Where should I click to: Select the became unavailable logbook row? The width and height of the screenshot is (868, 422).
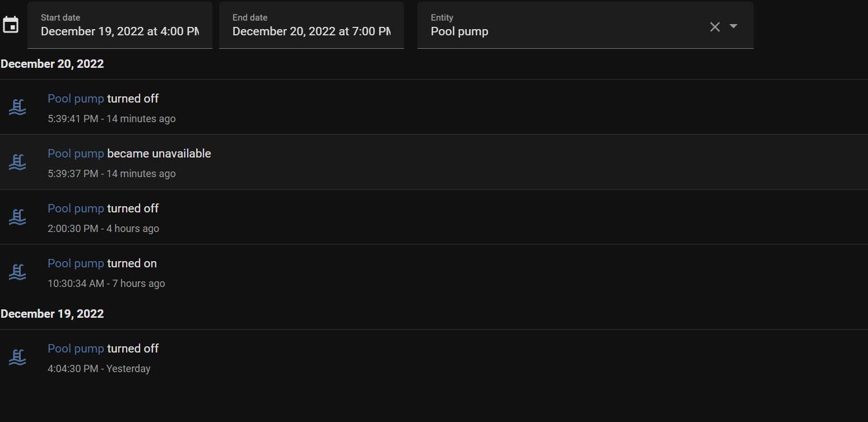coord(434,162)
